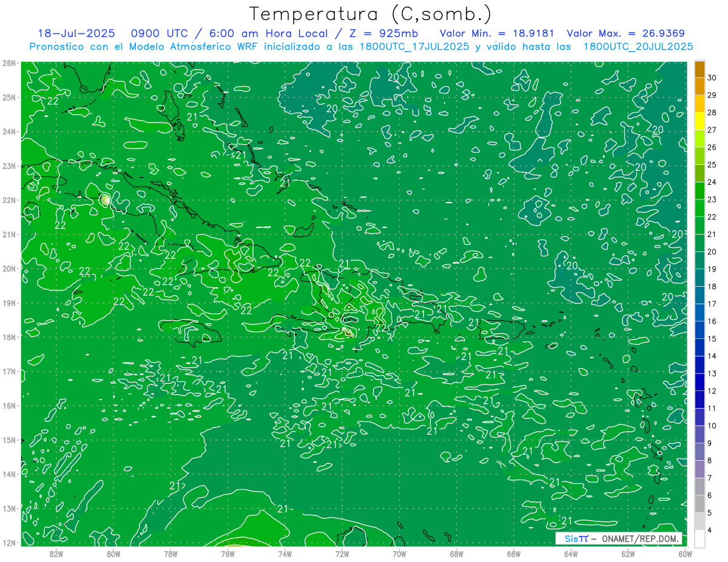
Task: Click the 19N latitude axis label
Action: [x=8, y=303]
